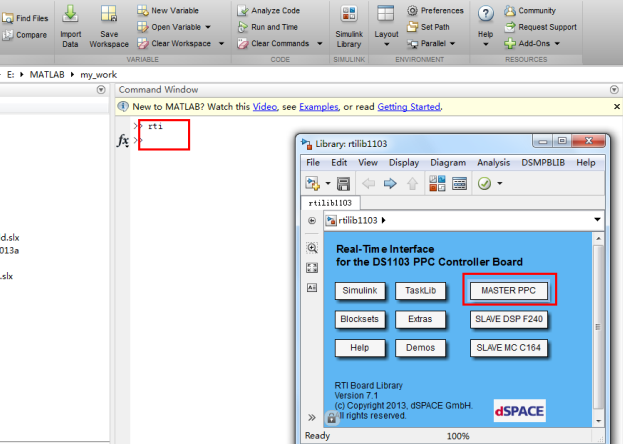Click the zoom magnifier in library palette
Viewport: 623px width, 444px height.
[312, 248]
